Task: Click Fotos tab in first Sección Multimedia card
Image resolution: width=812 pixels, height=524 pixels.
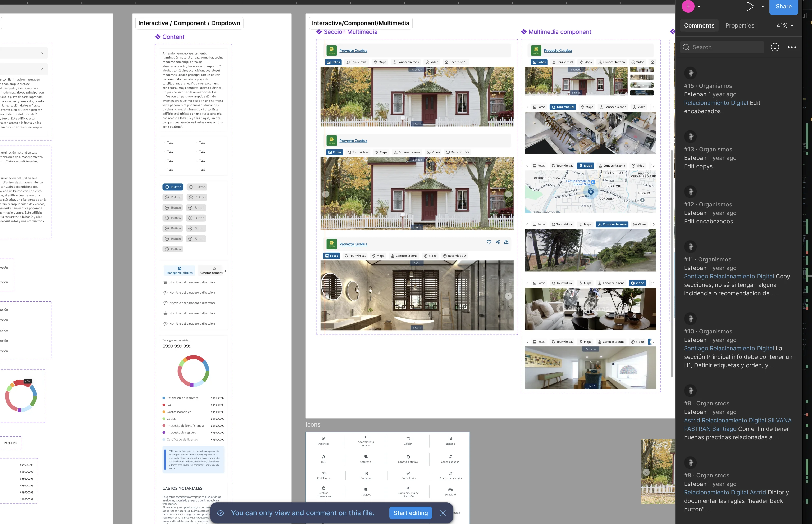Action: (333, 62)
